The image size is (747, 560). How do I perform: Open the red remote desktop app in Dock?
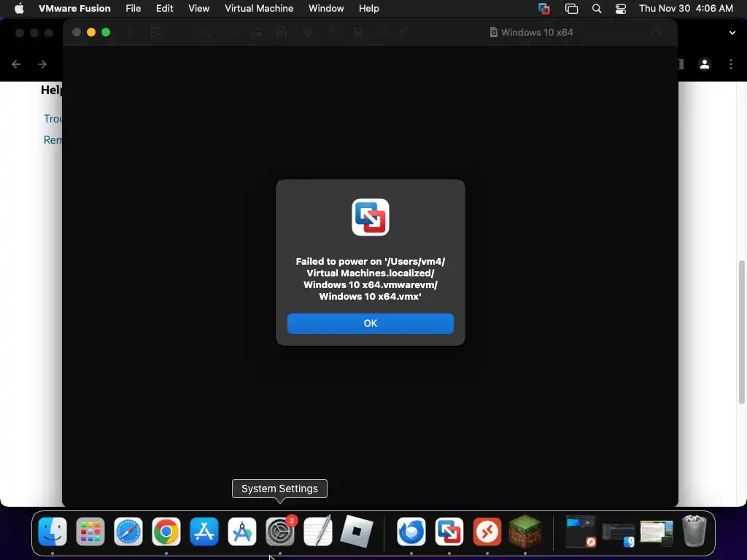[x=487, y=532]
